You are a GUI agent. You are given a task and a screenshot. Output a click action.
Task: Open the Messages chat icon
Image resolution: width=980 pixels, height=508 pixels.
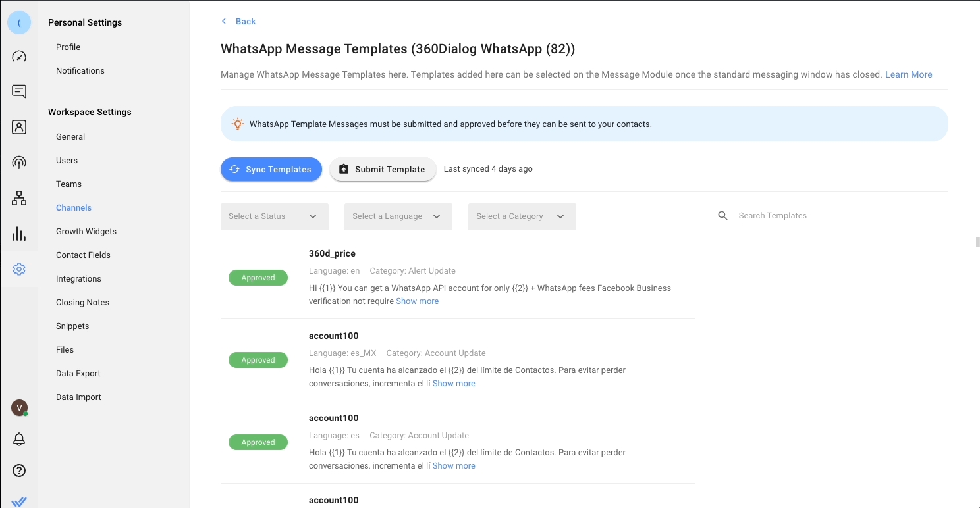point(19,91)
